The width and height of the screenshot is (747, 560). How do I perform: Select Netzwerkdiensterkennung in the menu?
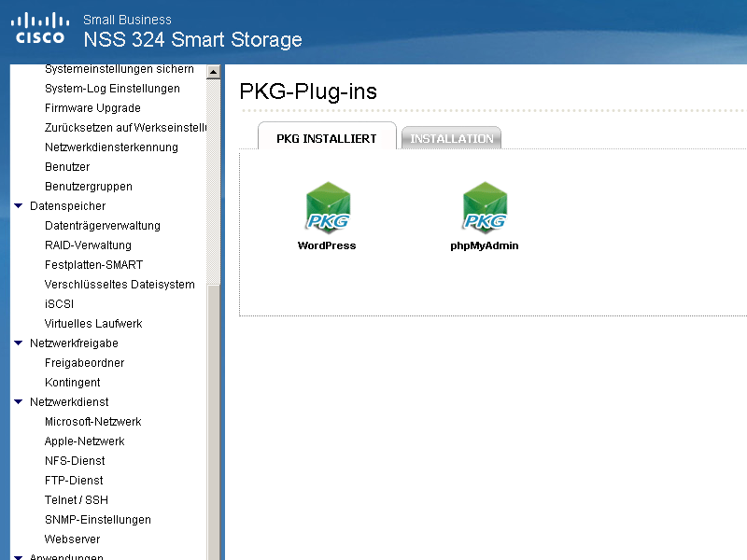tap(111, 147)
